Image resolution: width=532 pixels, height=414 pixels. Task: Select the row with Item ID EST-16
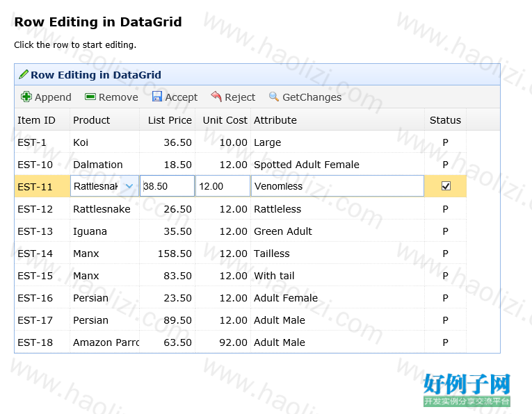click(x=241, y=297)
